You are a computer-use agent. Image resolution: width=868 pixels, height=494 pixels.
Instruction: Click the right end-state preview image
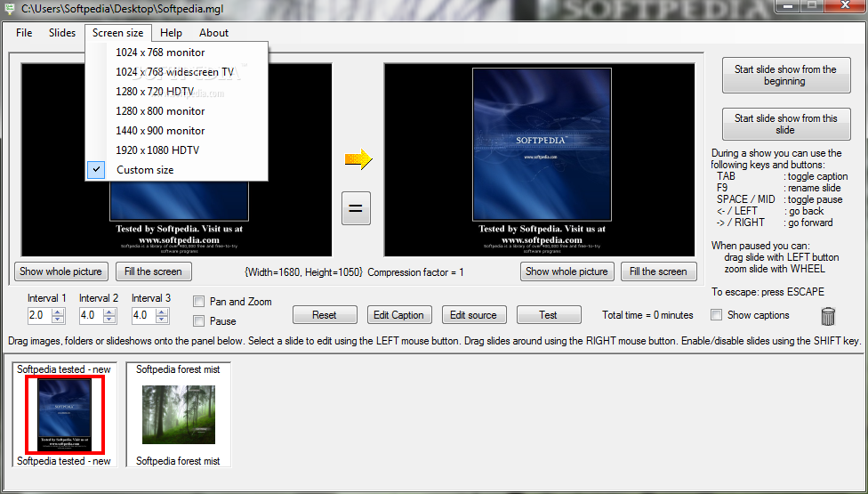(x=539, y=159)
